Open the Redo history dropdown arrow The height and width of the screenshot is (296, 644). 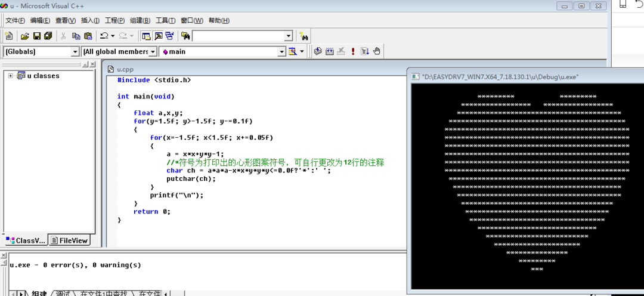[x=131, y=36]
